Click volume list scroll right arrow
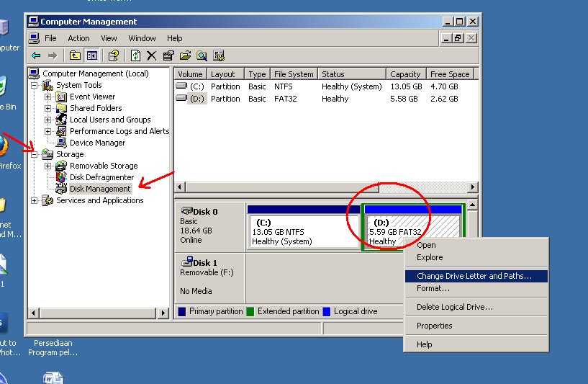588x384 pixels. [473, 187]
